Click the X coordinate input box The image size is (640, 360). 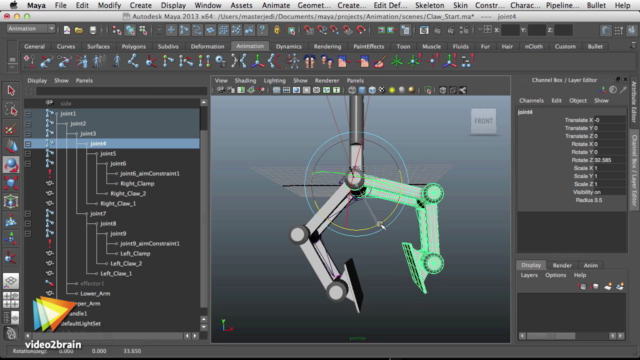pos(510,30)
